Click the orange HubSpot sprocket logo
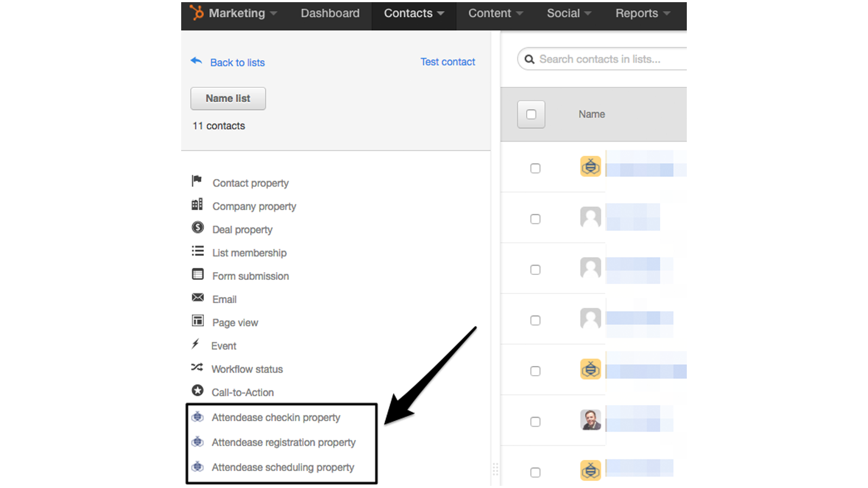This screenshot has height=488, width=868. click(196, 12)
